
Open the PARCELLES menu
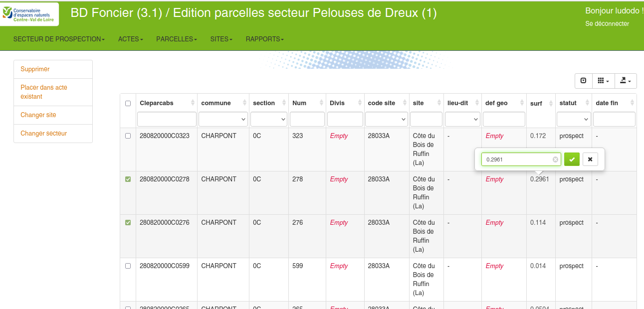click(x=177, y=39)
